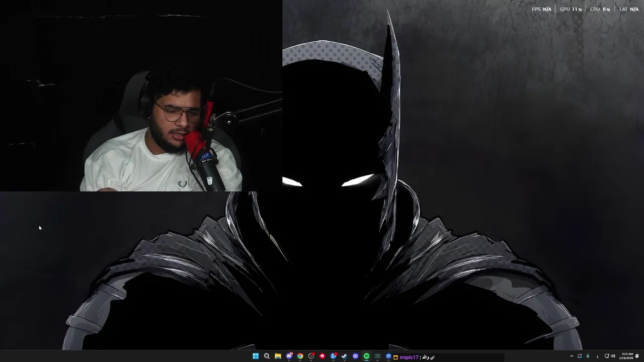Open the purple app icon before Spotify
The width and height of the screenshot is (644, 362).
click(355, 356)
